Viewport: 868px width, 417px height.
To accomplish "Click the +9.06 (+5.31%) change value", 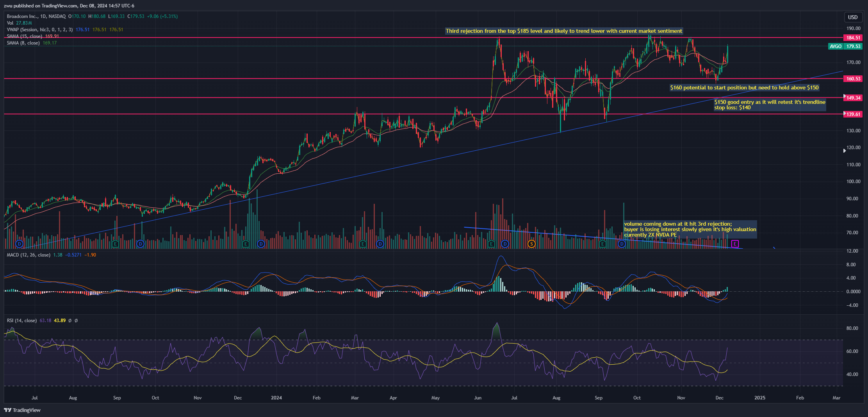I will (162, 16).
